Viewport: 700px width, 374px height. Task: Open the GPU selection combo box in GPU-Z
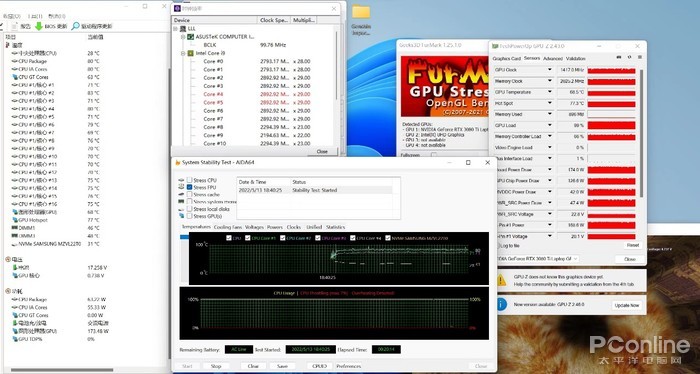coord(538,258)
